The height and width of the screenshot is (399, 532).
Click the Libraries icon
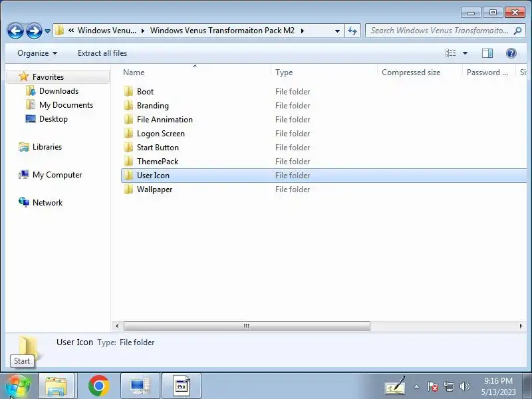pos(24,147)
